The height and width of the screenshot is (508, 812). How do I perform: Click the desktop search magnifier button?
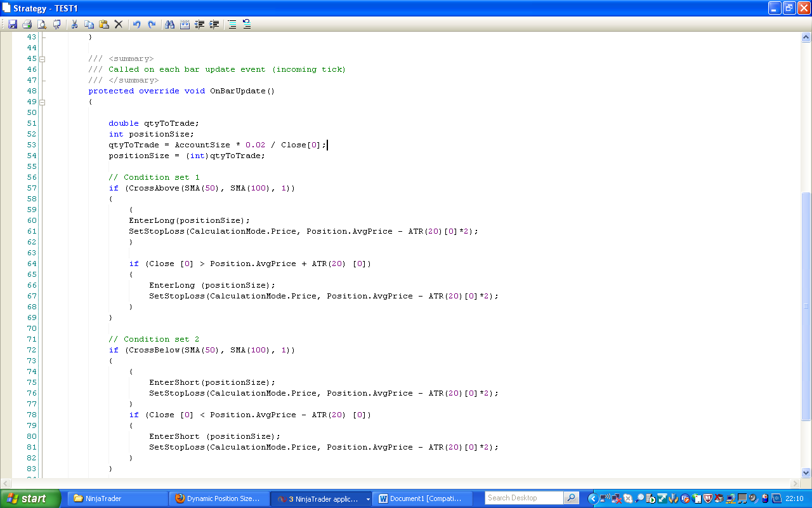coord(572,498)
